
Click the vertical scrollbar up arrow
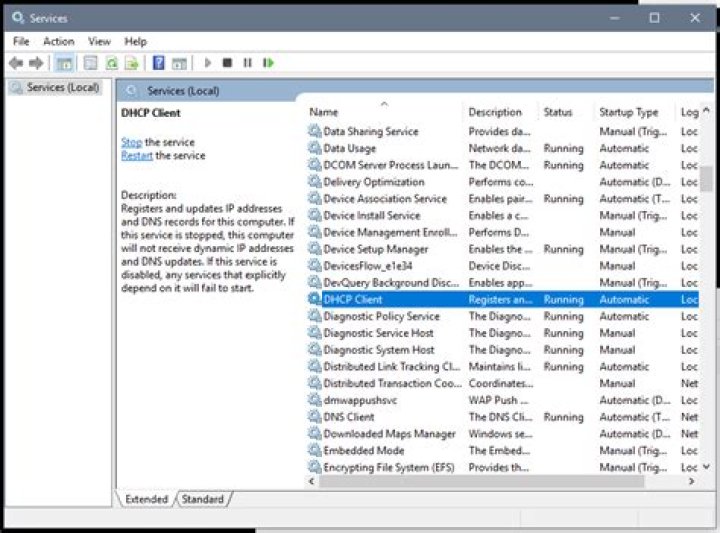(x=706, y=110)
